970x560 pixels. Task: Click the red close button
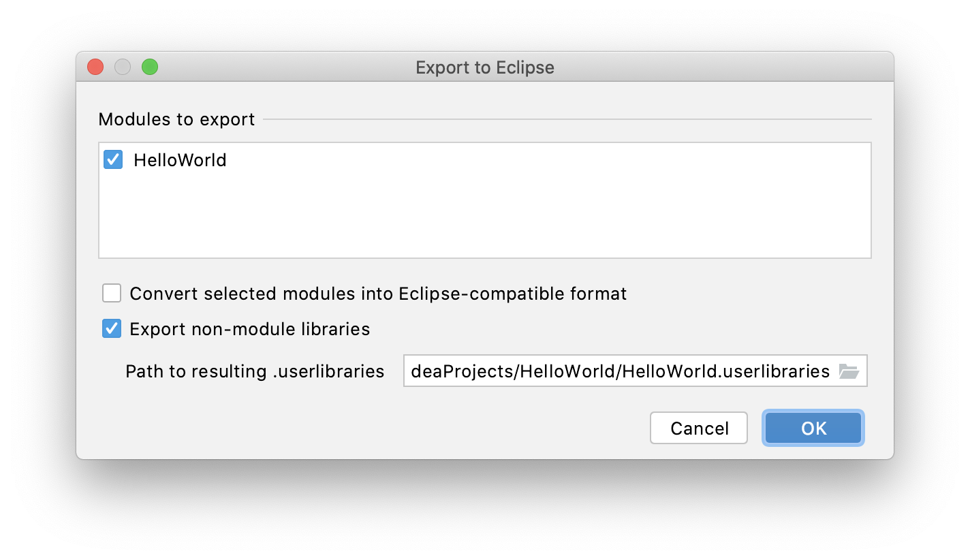pyautogui.click(x=95, y=67)
